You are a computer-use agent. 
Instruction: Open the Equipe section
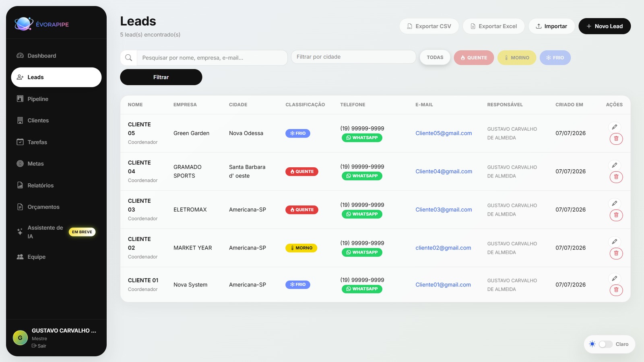56,257
